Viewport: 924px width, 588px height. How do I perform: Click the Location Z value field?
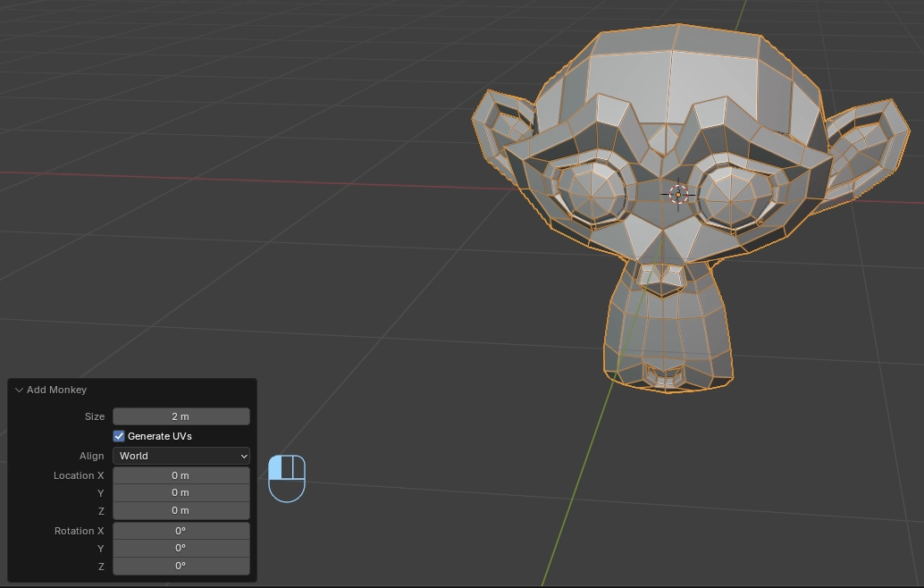[x=181, y=510]
